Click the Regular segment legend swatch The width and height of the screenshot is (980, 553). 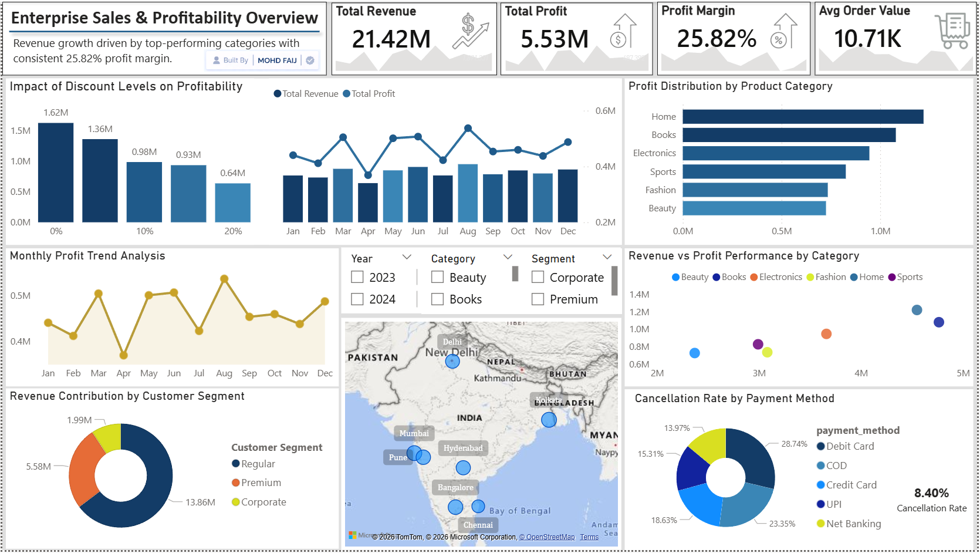tap(236, 464)
